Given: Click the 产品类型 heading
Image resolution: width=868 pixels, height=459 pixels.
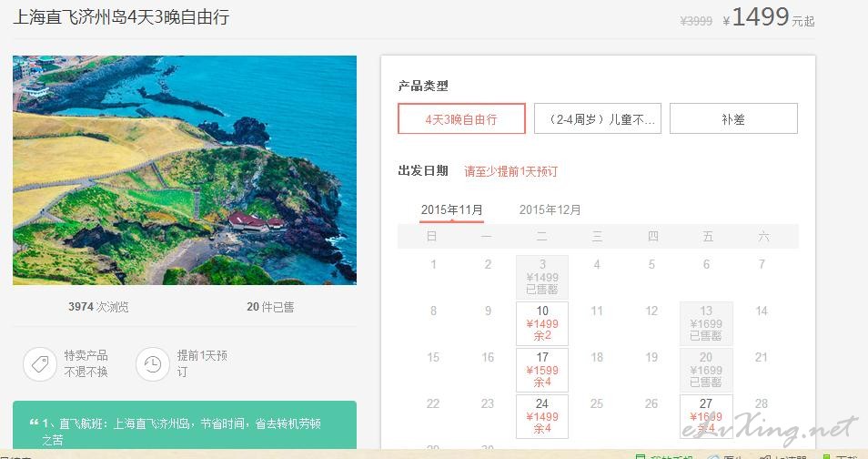Looking at the screenshot, I should (423, 86).
